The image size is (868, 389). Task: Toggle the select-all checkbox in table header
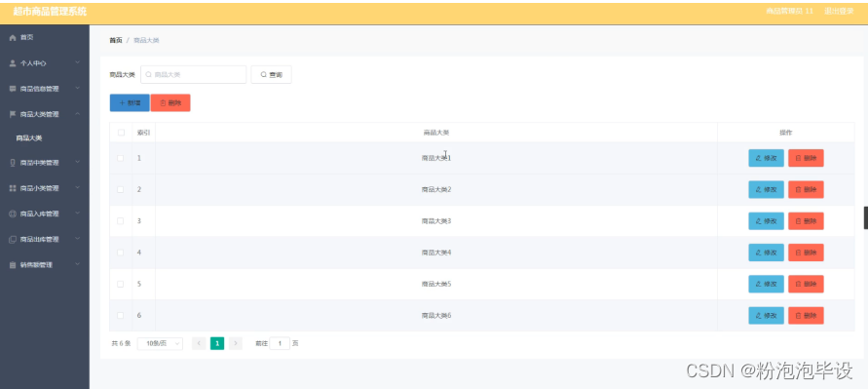click(121, 133)
